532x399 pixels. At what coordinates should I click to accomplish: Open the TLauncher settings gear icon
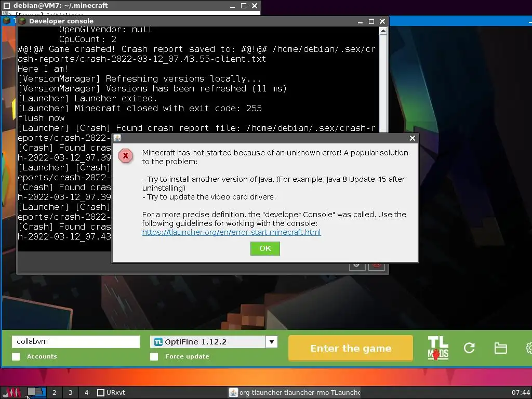(x=528, y=348)
